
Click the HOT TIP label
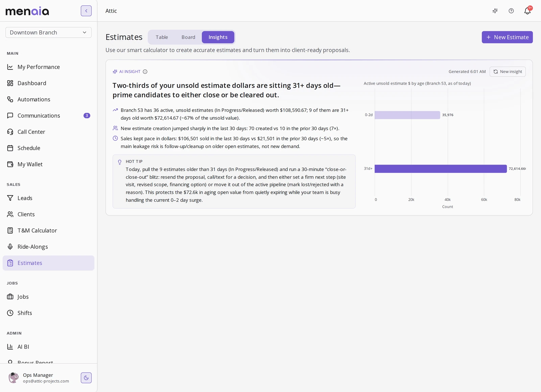pos(134,162)
